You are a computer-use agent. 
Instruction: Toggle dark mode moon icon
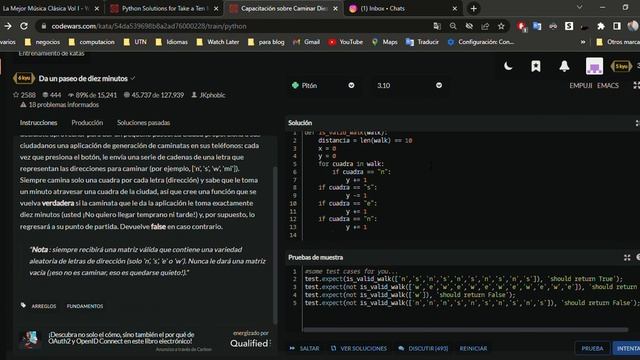[x=508, y=66]
